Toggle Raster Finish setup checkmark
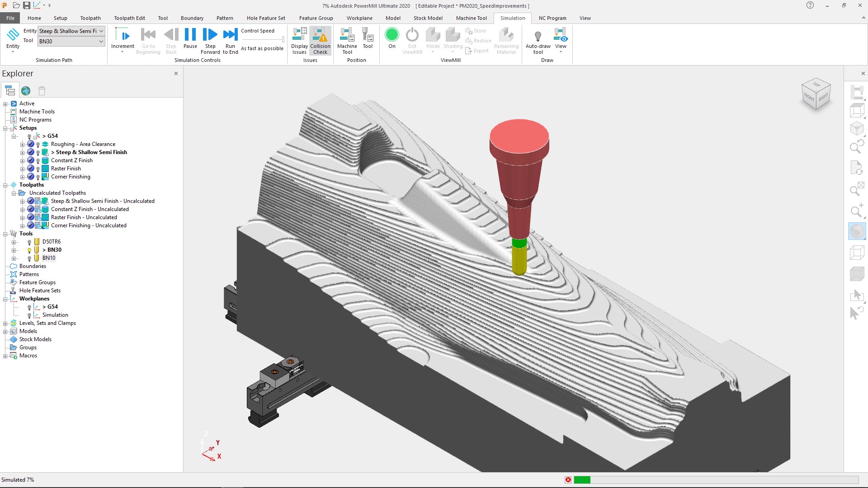Viewport: 868px width, 488px height. coord(31,169)
